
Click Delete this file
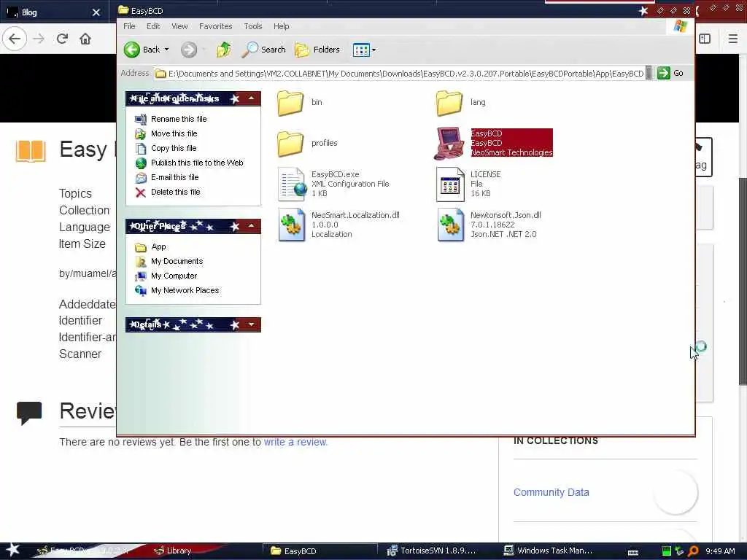(x=175, y=192)
